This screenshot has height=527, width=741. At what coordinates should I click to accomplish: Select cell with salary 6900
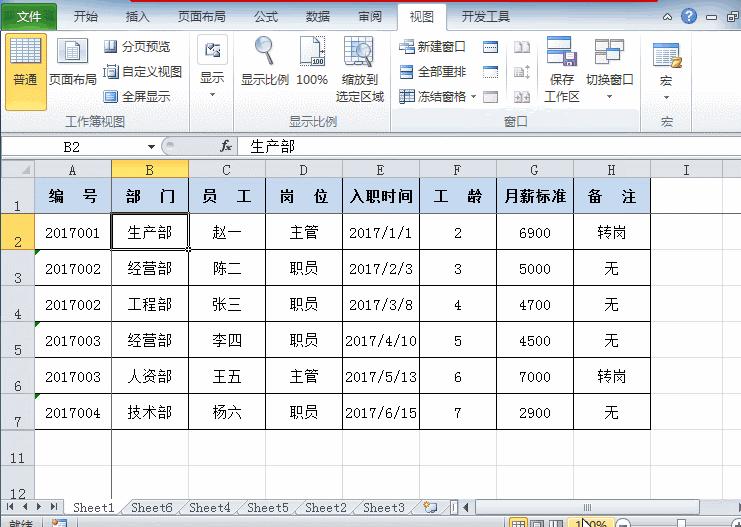click(534, 232)
